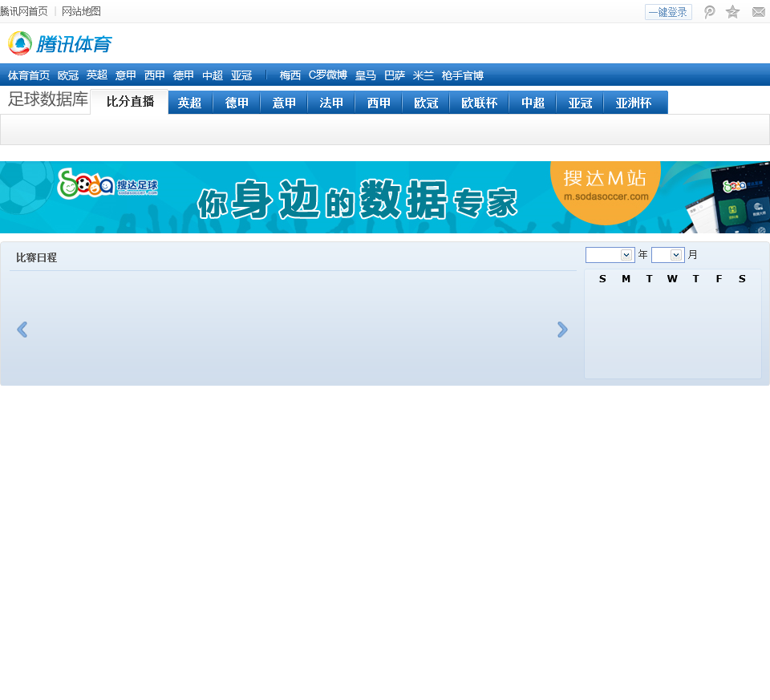This screenshot has height=700, width=770.
Task: Open 德甲 in the blue nav bar
Action: (x=184, y=75)
